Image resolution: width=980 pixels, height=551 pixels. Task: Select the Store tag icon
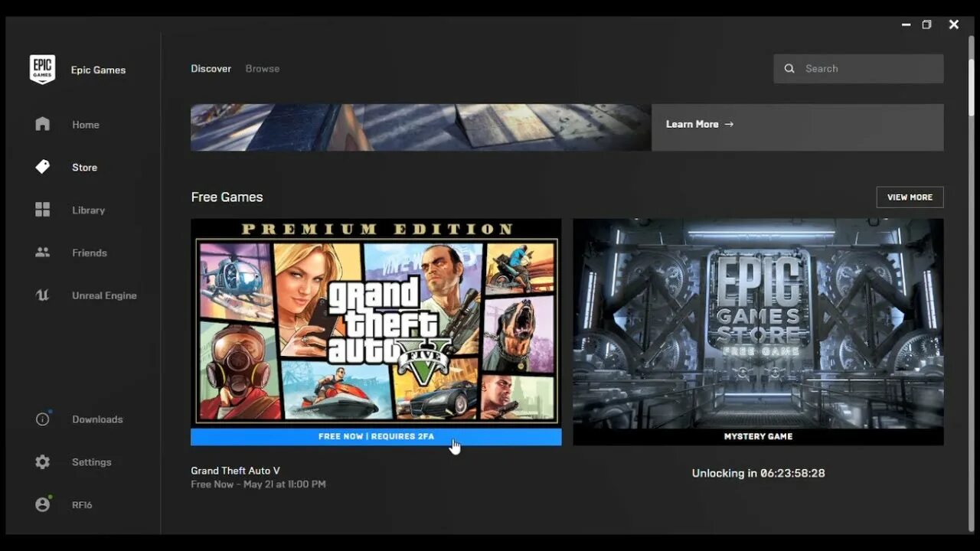point(43,167)
